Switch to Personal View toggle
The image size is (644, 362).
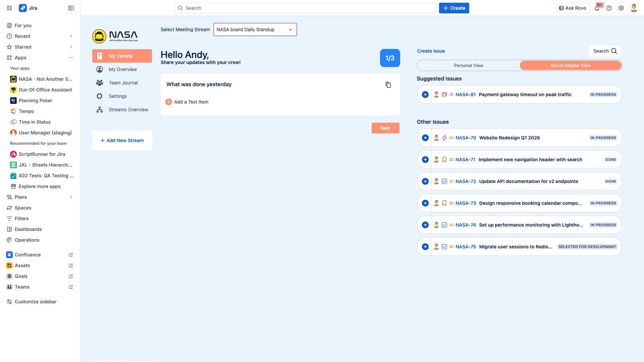tap(468, 65)
